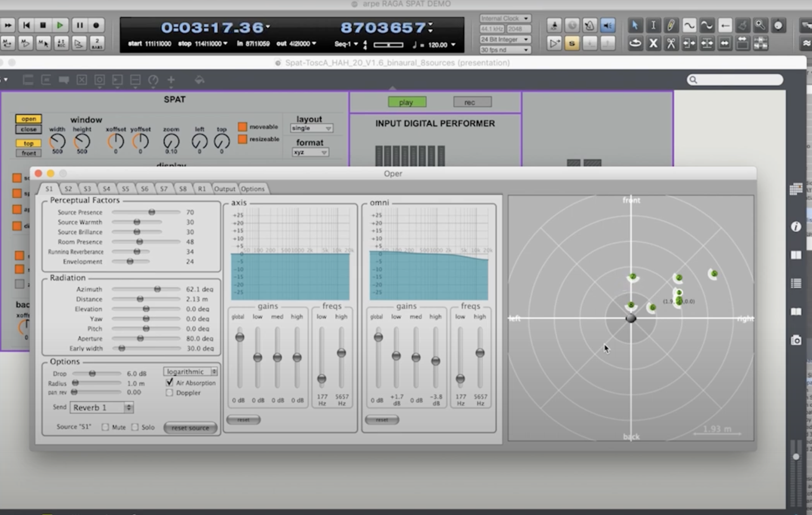Adjust the axis global gain fader
Image resolution: width=812 pixels, height=515 pixels.
click(x=240, y=337)
